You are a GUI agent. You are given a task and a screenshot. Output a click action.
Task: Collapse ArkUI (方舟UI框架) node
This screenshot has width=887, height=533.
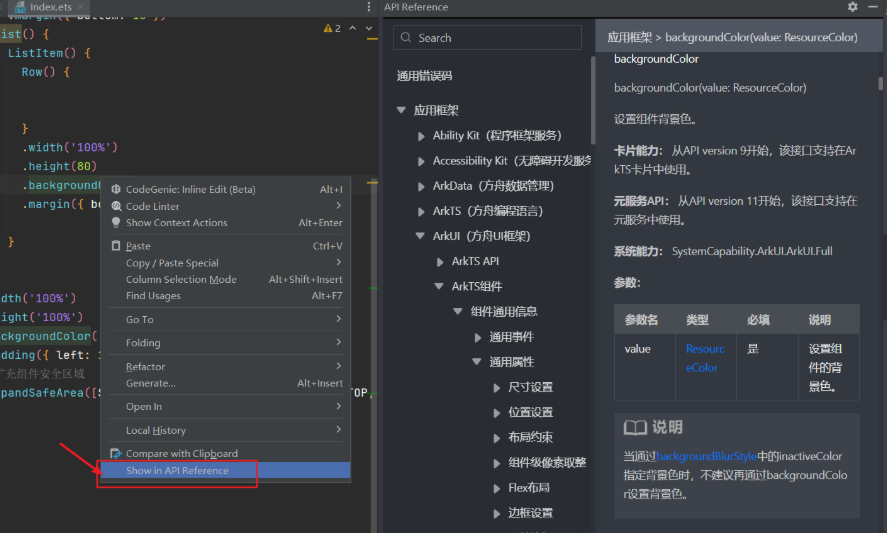420,236
